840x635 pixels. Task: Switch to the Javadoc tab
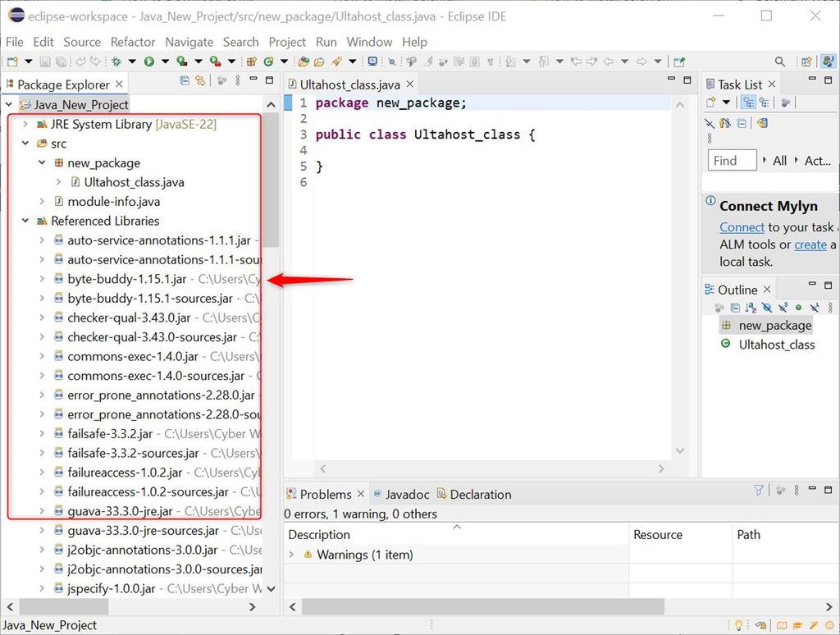click(x=401, y=494)
